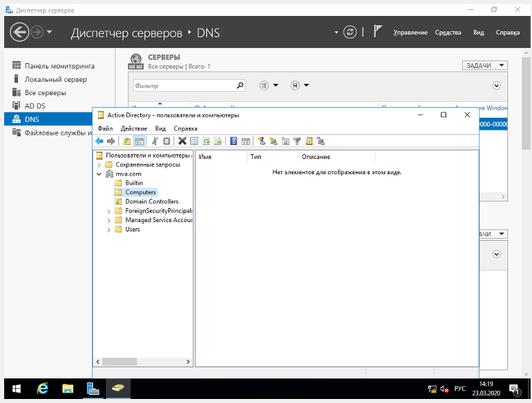Toggle the Show/Hide Action Pane icon
The image size is (532, 403).
point(245,141)
